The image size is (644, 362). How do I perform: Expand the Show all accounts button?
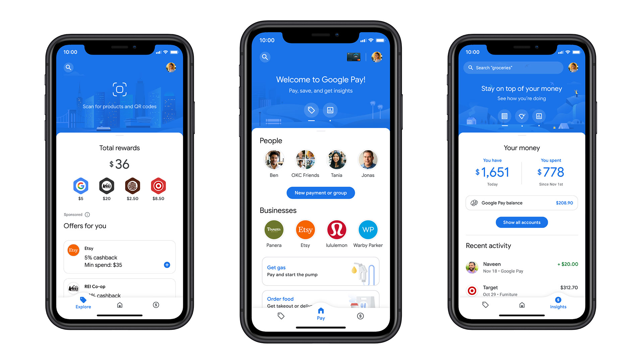(520, 222)
